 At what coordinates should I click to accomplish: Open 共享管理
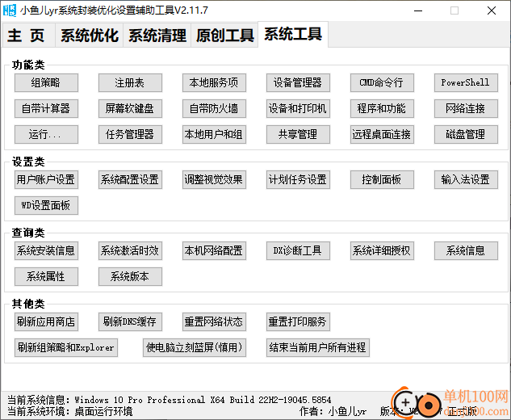pos(298,134)
